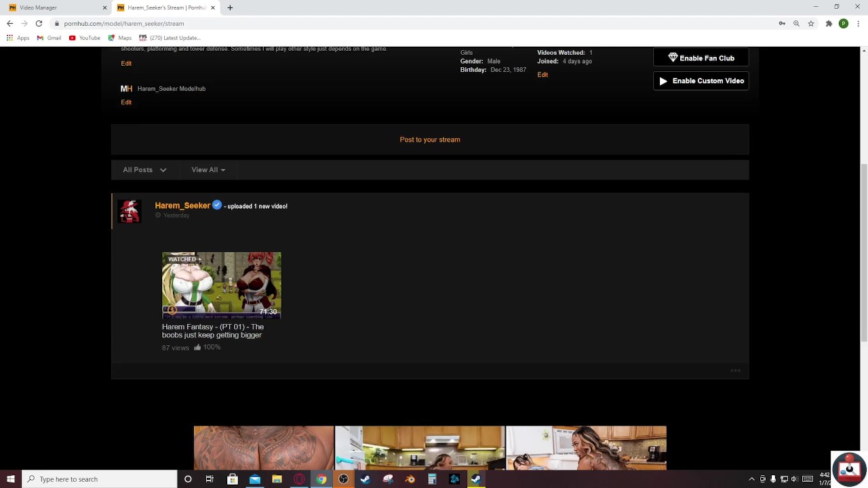Image resolution: width=868 pixels, height=488 pixels.
Task: Go back using the browser back arrow
Action: [9, 24]
